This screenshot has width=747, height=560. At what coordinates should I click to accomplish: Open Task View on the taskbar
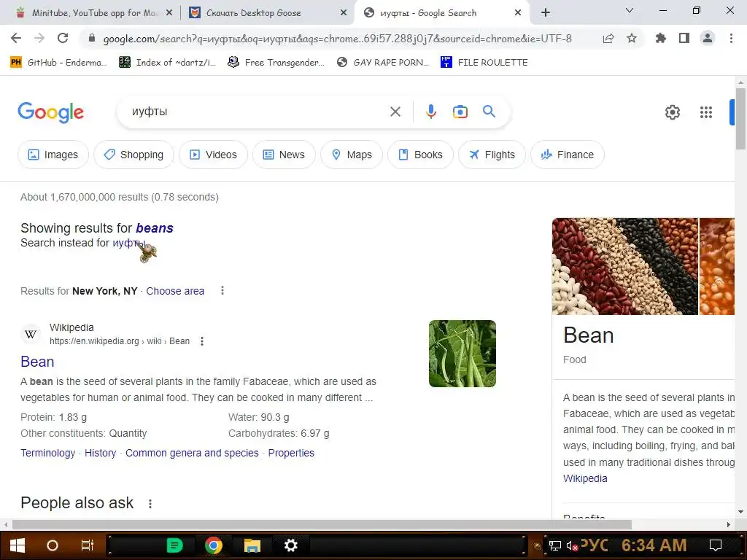(88, 545)
